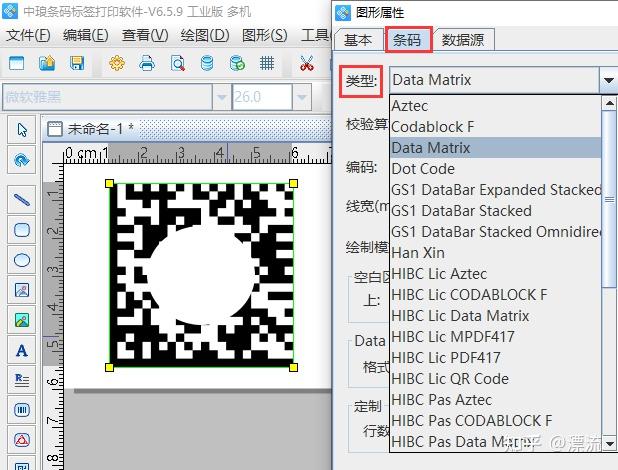The width and height of the screenshot is (618, 470).
Task: Click the dropdown list scroll-down arrow
Action: [609, 444]
